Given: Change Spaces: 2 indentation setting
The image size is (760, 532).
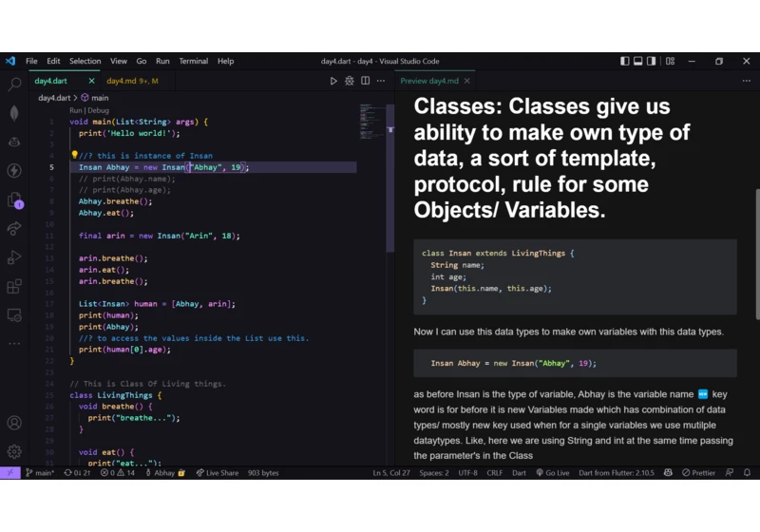Looking at the screenshot, I should pyautogui.click(x=434, y=473).
